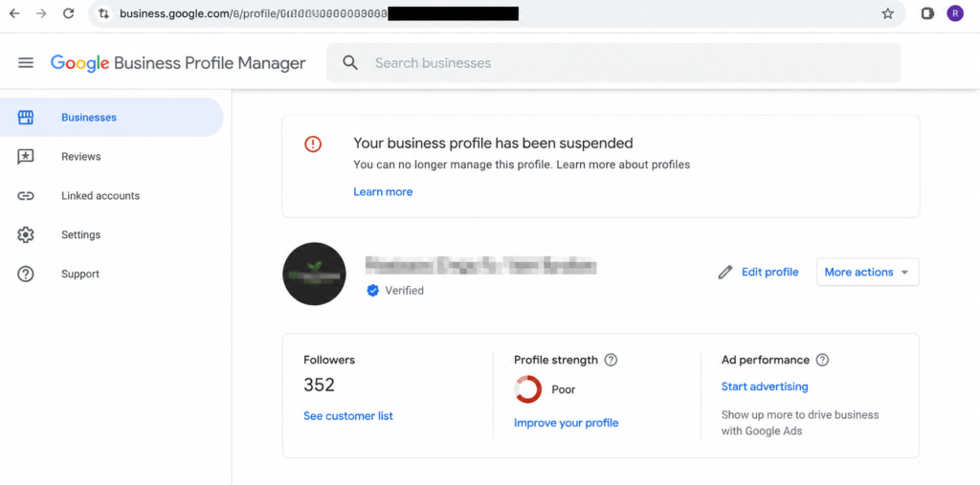Expand the More actions dropdown
Screen dimensions: 980x485
(867, 272)
